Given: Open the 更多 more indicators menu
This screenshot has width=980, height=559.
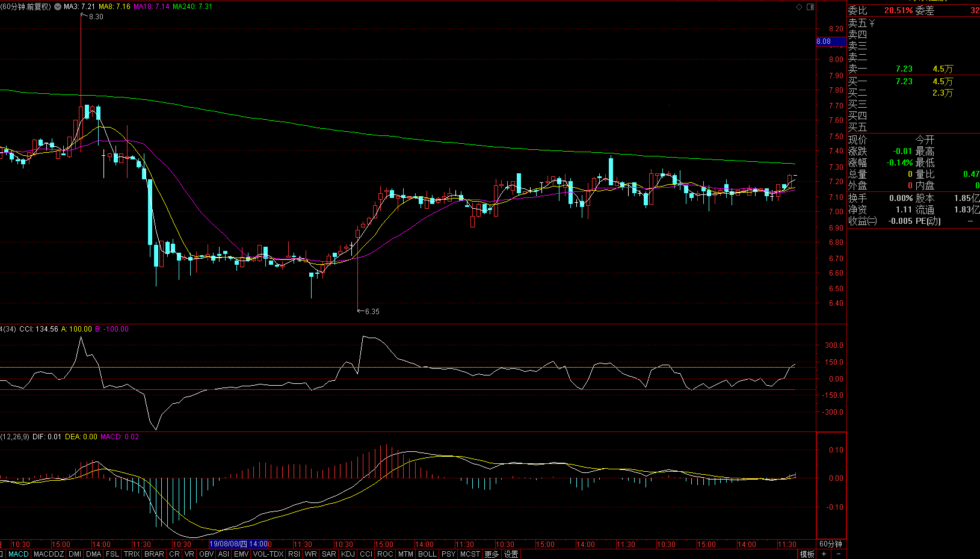Looking at the screenshot, I should [492, 554].
